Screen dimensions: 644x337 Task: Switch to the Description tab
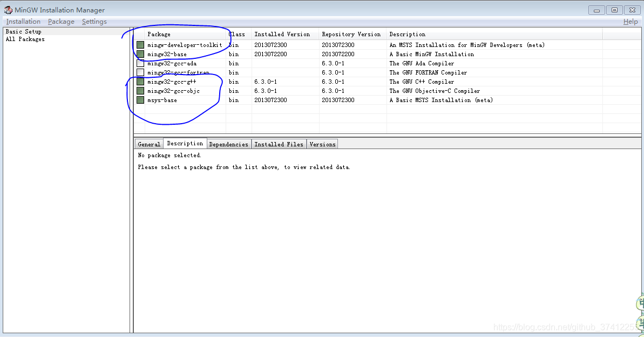point(185,144)
